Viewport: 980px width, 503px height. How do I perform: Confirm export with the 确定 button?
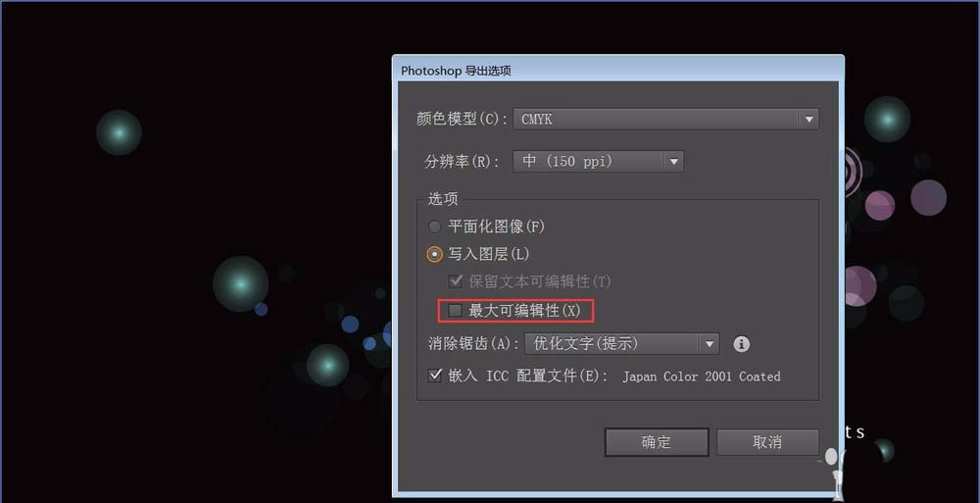pyautogui.click(x=657, y=441)
